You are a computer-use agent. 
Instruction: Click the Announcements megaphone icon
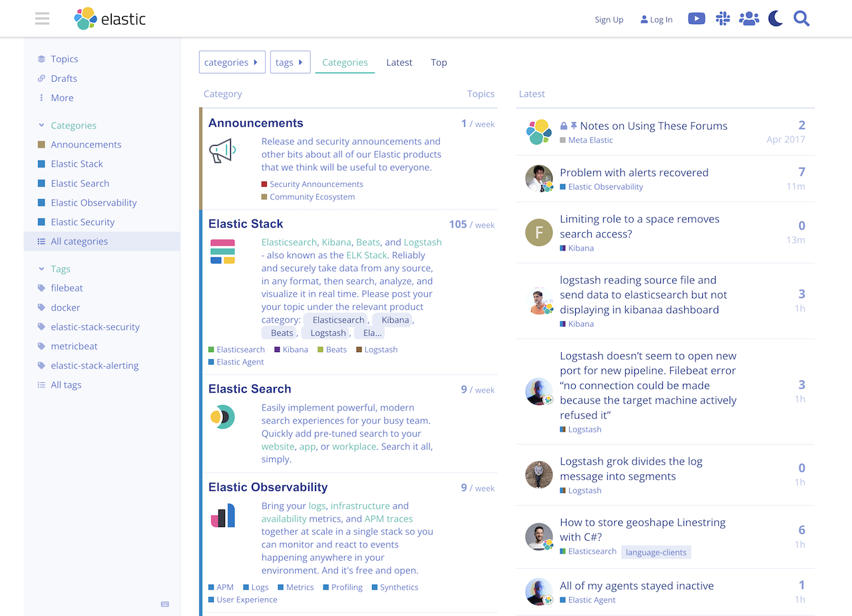coord(222,151)
